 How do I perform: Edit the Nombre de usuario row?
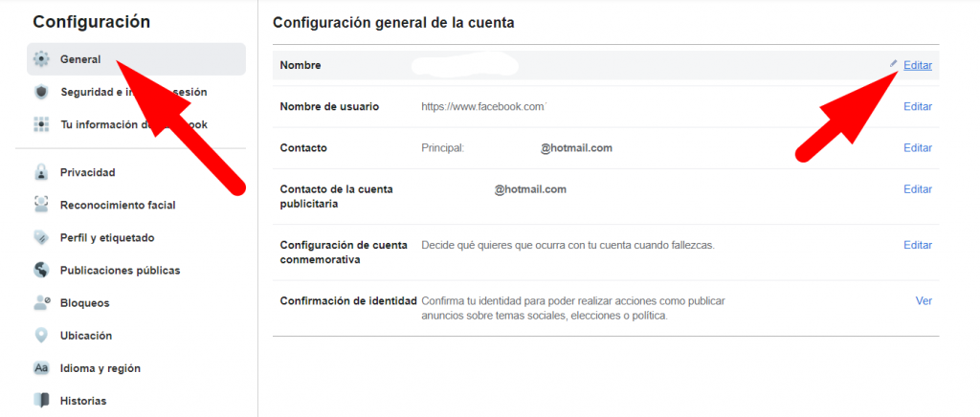coord(918,106)
